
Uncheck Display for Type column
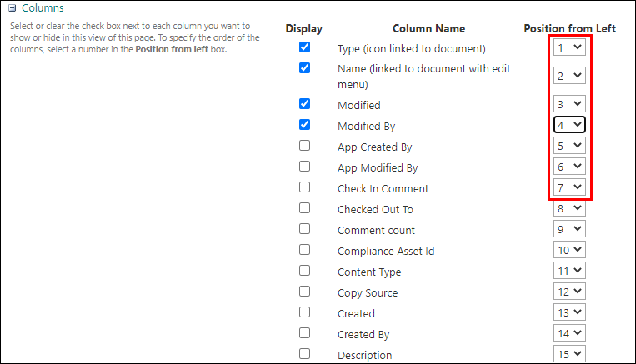tap(304, 47)
